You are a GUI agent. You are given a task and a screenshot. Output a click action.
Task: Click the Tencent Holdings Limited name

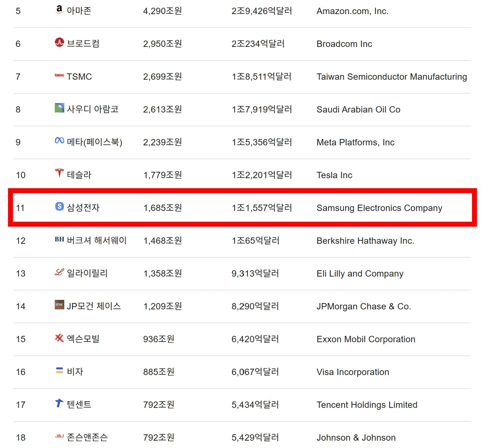367,405
